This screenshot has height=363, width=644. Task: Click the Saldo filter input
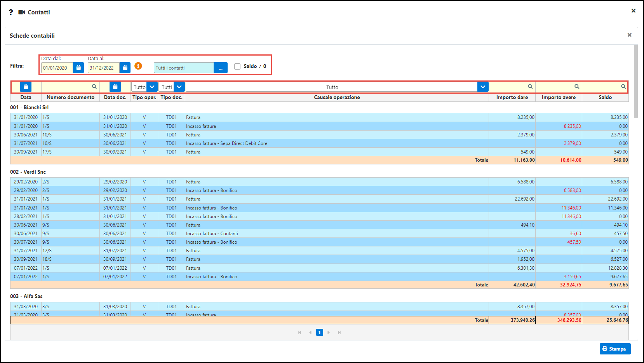605,87
